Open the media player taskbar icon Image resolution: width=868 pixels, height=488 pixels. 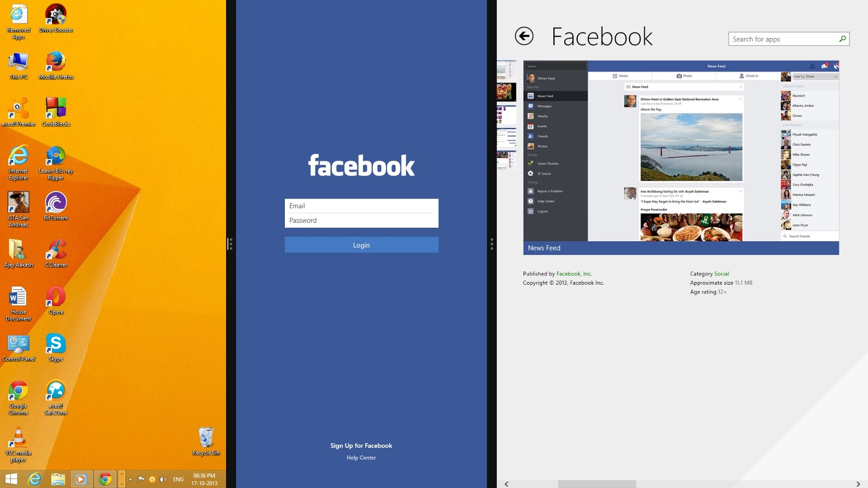coord(81,479)
